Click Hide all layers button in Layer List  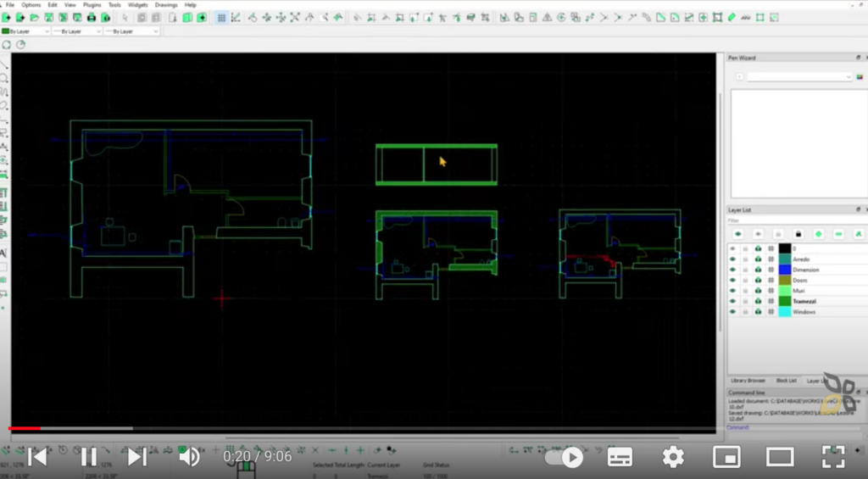(x=758, y=234)
